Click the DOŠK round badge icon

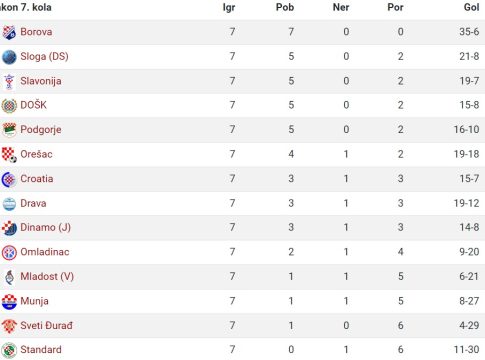coord(9,106)
